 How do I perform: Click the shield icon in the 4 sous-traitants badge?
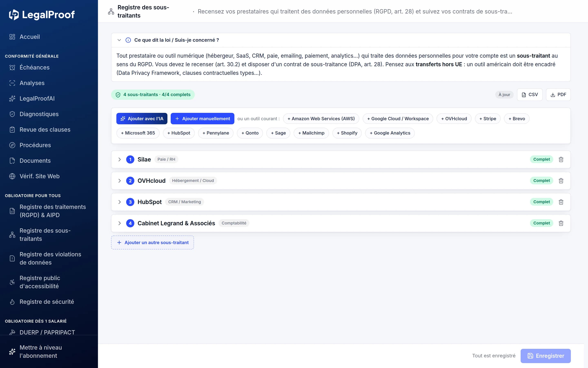point(118,95)
